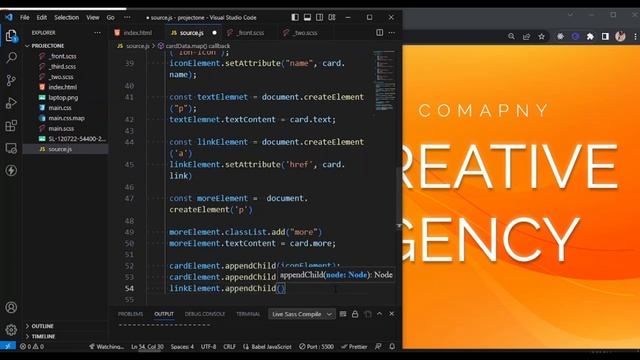This screenshot has width=640, height=360.
Task: Open _third.scss in explorer
Action: (62, 67)
